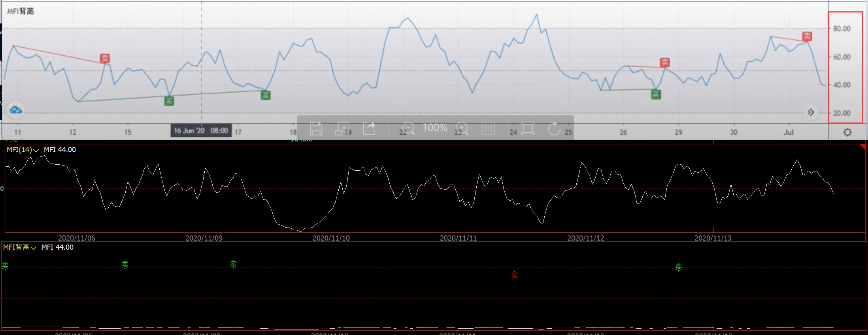Screen dimensions: 868x335
Task: Rotate the image clockwise
Action: coord(554,128)
